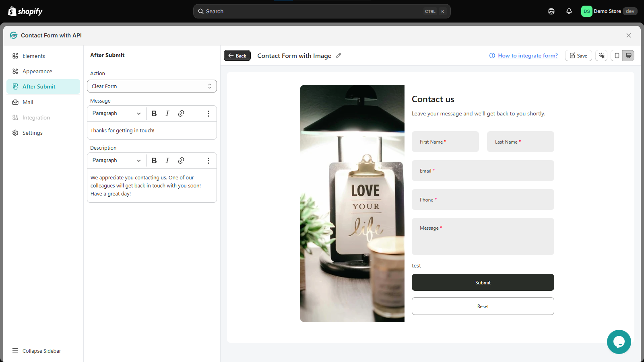Collapse the sidebar
This screenshot has height=362, width=644.
(x=37, y=351)
